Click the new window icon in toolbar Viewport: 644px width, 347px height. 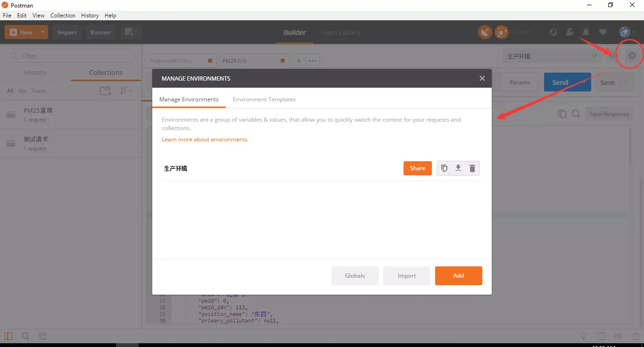point(130,32)
